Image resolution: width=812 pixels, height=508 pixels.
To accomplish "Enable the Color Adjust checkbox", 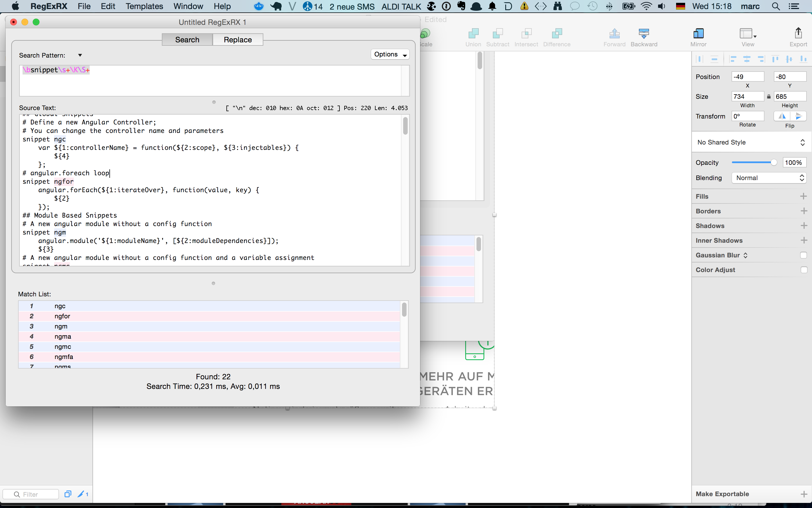I will (803, 270).
